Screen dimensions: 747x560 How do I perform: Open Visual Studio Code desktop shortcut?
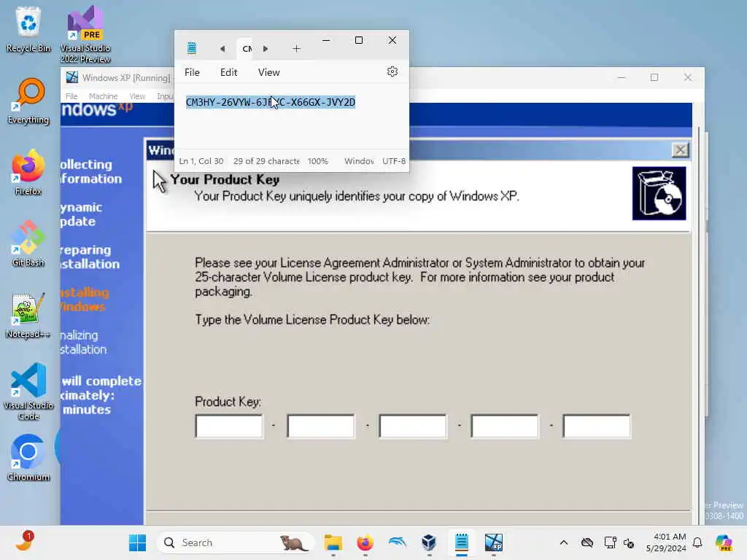28,392
